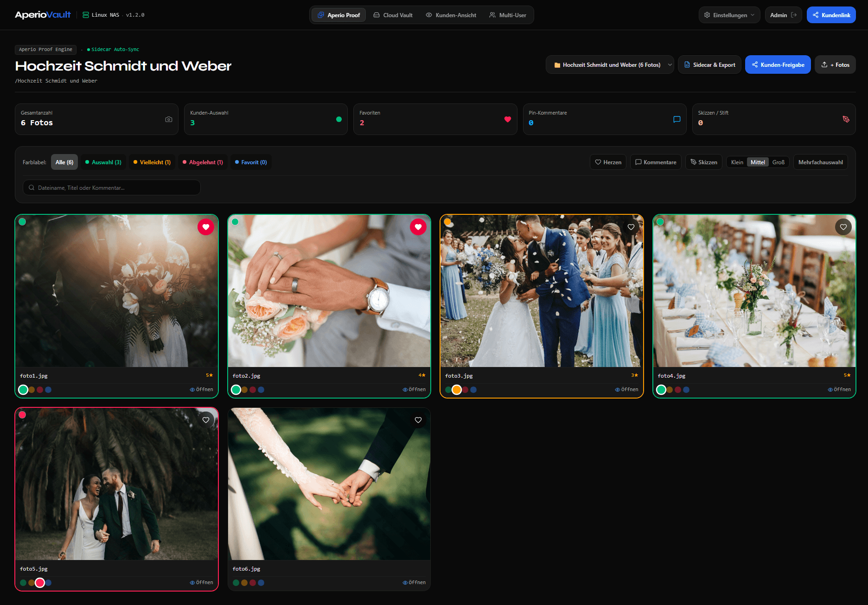Open Sidecar & Export
This screenshot has height=605, width=868.
709,64
